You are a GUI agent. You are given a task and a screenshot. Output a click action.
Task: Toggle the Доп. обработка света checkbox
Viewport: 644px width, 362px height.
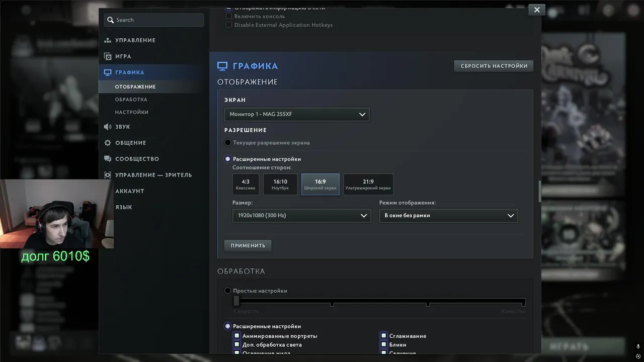pyautogui.click(x=237, y=344)
